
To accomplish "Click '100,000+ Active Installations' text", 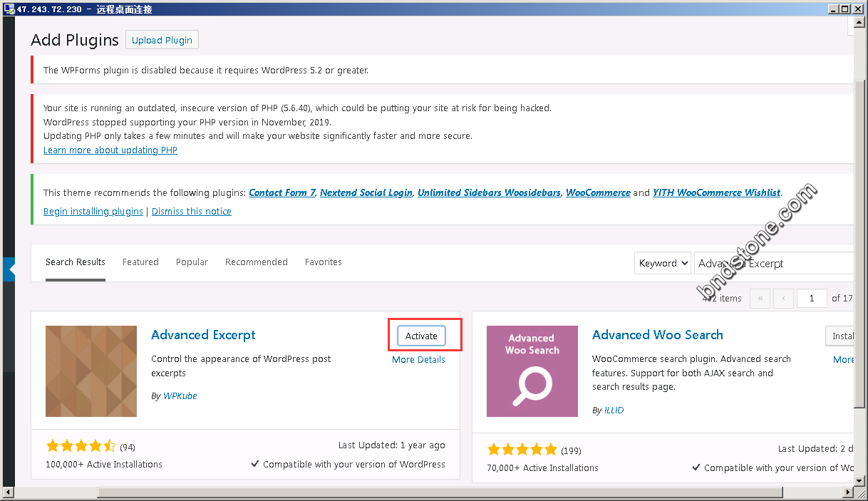I will tap(104, 465).
